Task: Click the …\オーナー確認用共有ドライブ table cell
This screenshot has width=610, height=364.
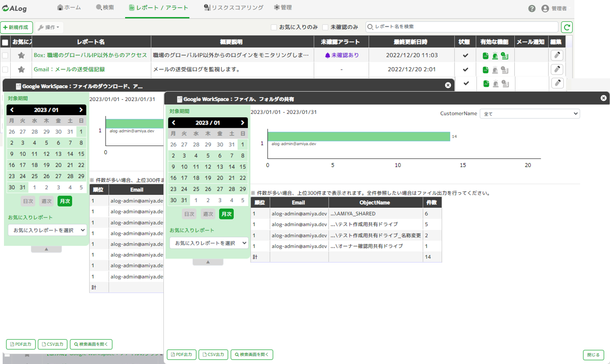Action: [376, 246]
